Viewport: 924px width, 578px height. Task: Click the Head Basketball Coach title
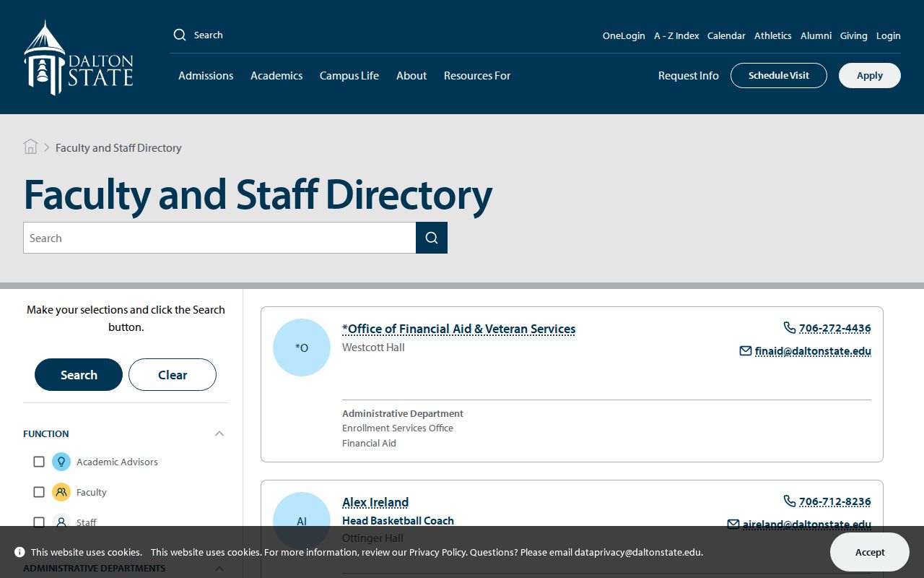(x=398, y=521)
